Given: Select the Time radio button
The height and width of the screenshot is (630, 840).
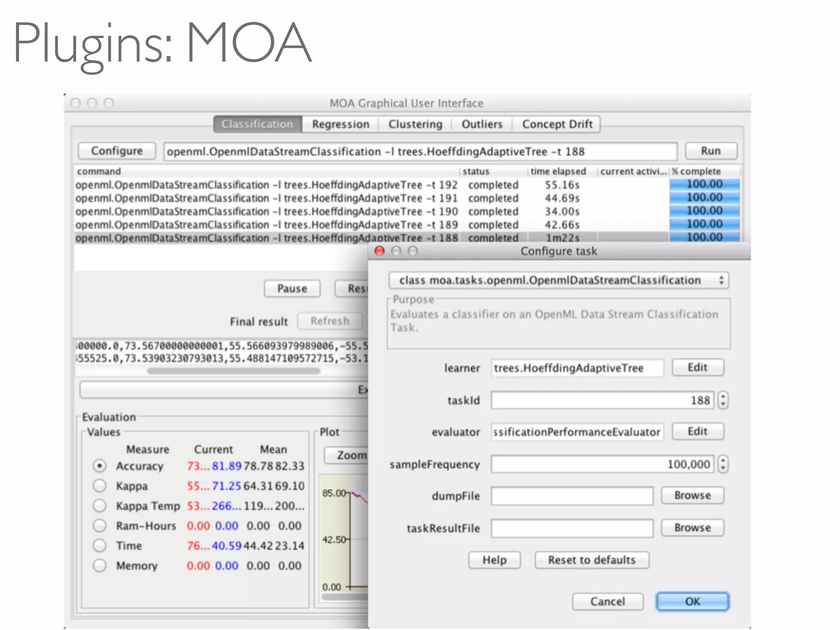Looking at the screenshot, I should [100, 546].
